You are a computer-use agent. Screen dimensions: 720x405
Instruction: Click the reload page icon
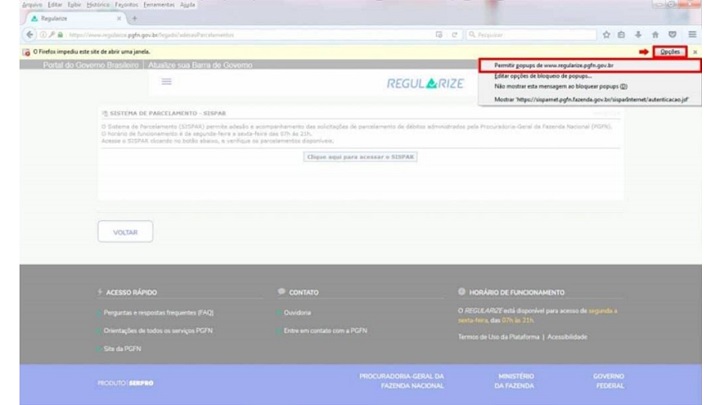tap(454, 34)
